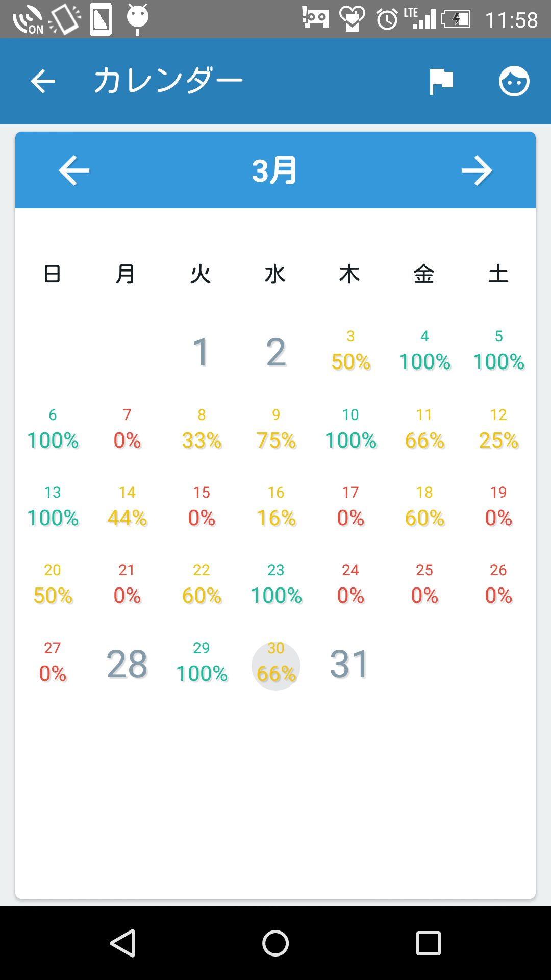The height and width of the screenshot is (980, 551).
Task: Open day 9 showing 75%
Action: pos(276,429)
